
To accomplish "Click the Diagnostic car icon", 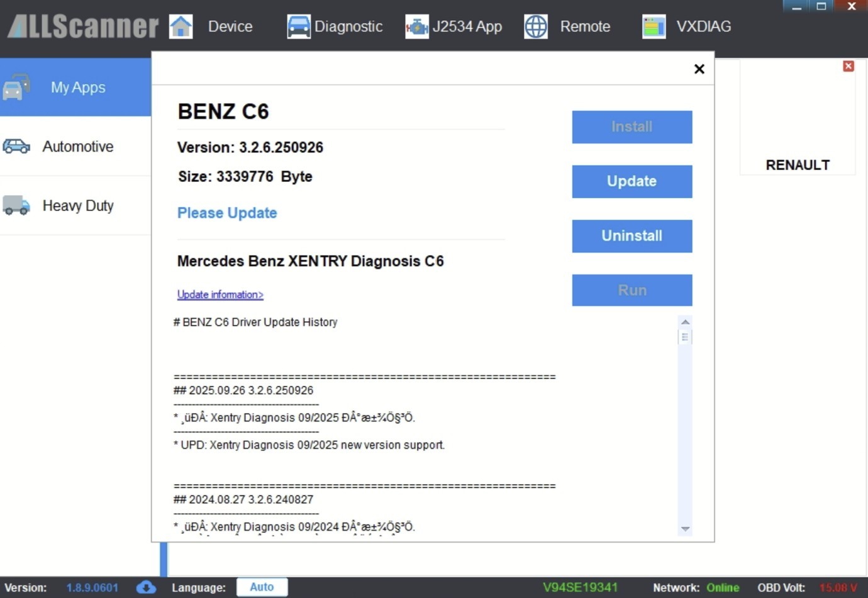I will 298,26.
